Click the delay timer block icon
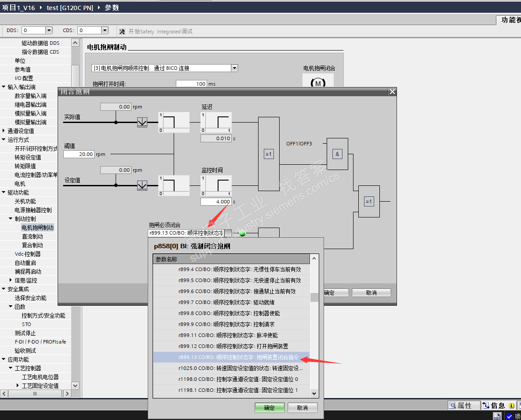This screenshot has height=420, width=521. pyautogui.click(x=216, y=122)
